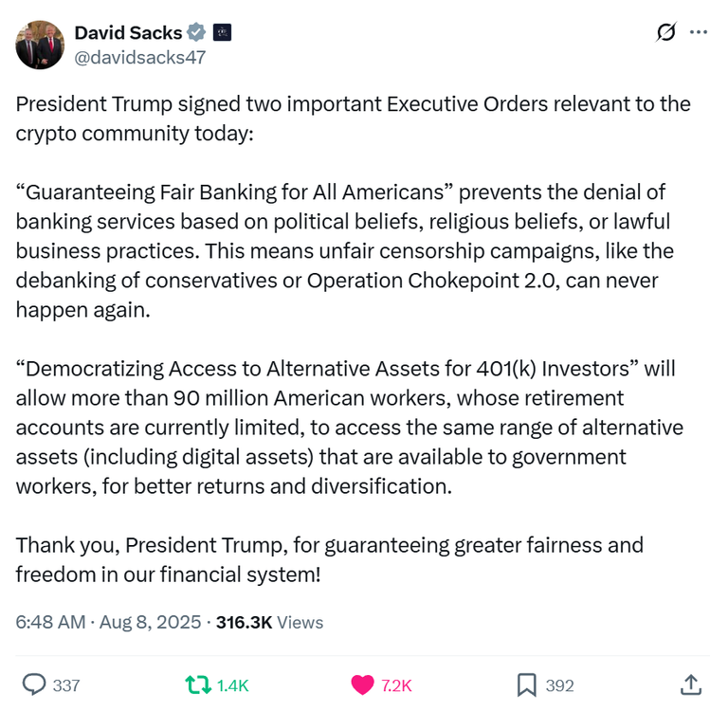Expand the three-dot more options menu
728x711 pixels.
click(x=699, y=32)
